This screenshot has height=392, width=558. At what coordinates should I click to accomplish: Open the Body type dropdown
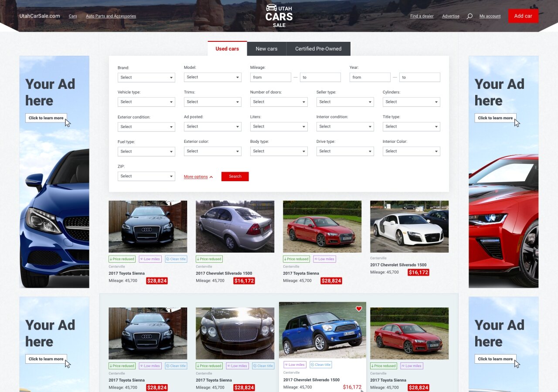pyautogui.click(x=279, y=152)
